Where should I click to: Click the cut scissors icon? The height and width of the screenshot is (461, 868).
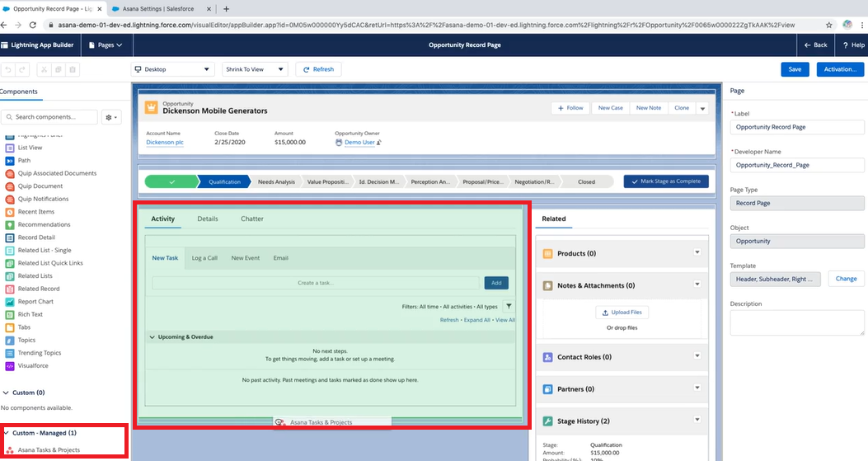[45, 69]
